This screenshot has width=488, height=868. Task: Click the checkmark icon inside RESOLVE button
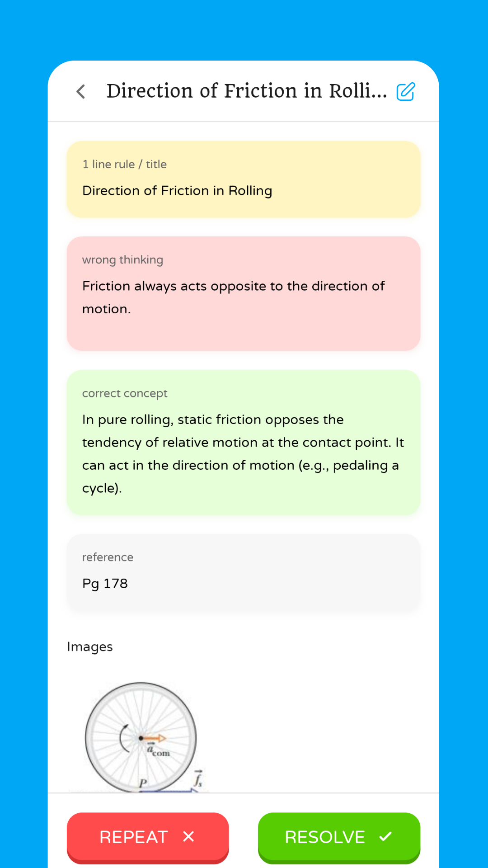coord(385,837)
